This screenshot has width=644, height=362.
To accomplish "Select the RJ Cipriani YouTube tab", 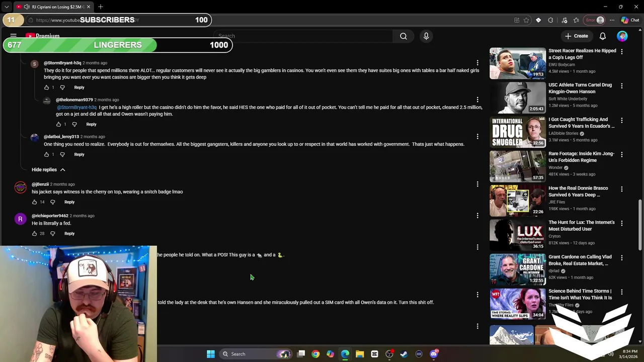I will click(x=53, y=7).
